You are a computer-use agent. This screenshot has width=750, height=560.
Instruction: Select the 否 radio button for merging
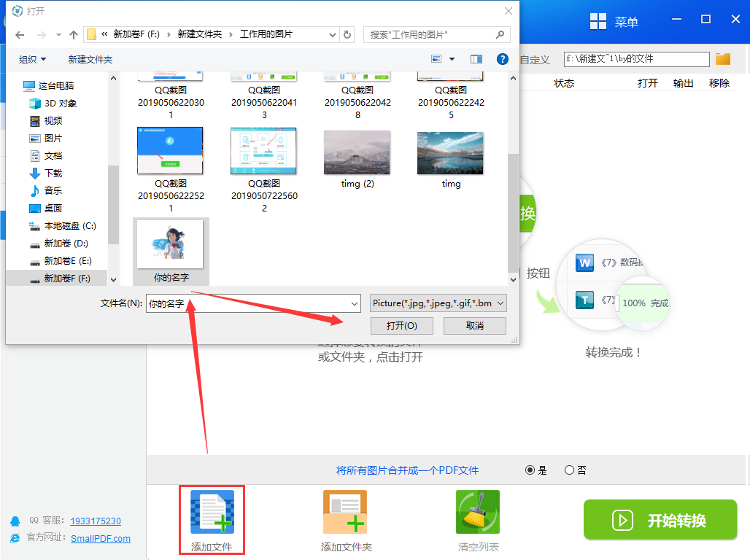569,470
